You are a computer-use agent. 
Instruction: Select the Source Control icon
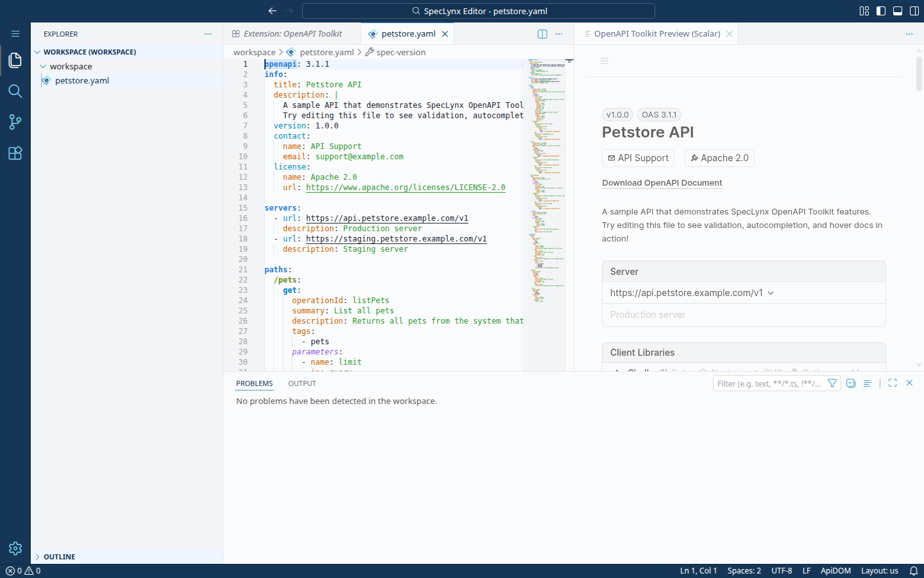click(15, 122)
